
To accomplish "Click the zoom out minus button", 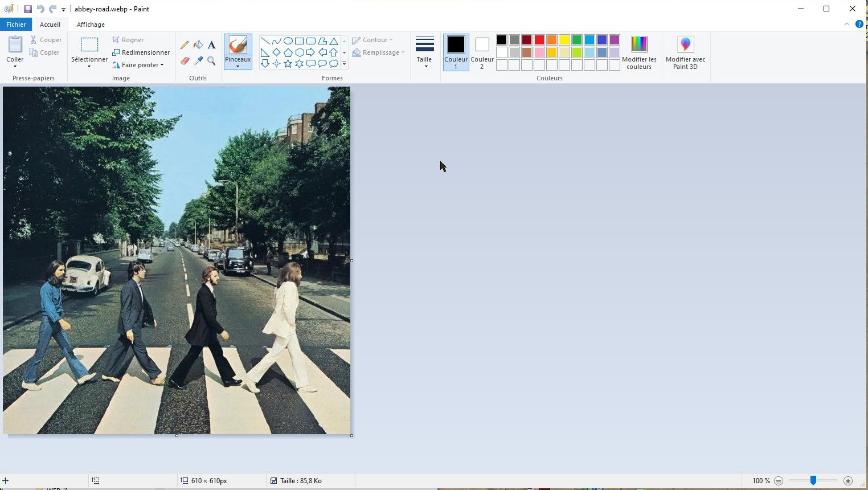I will [x=779, y=481].
